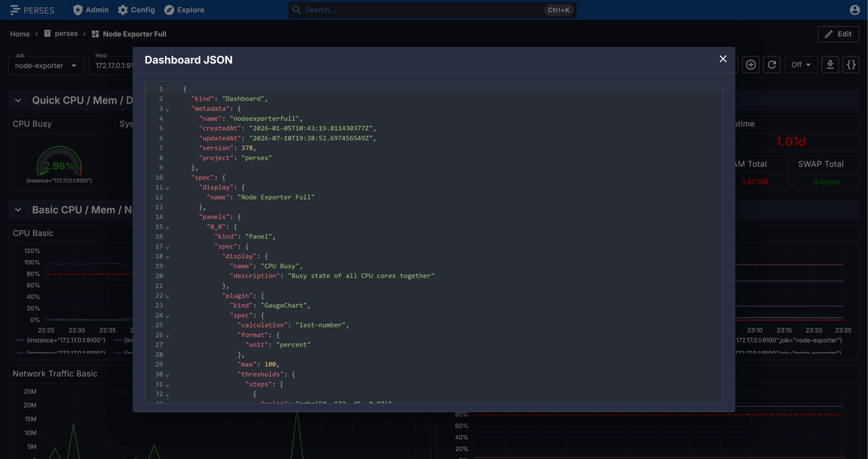The image size is (868, 459).
Task: Click the "last-number" calculation value
Action: (322, 325)
